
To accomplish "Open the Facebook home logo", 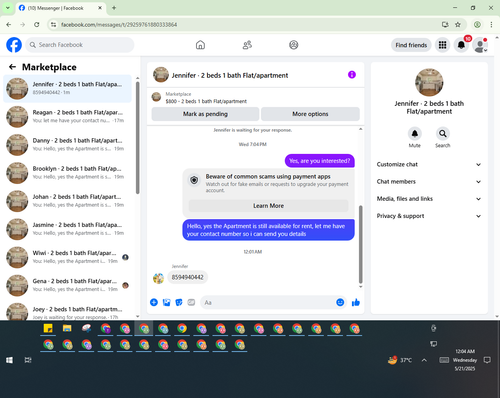I will 14,45.
